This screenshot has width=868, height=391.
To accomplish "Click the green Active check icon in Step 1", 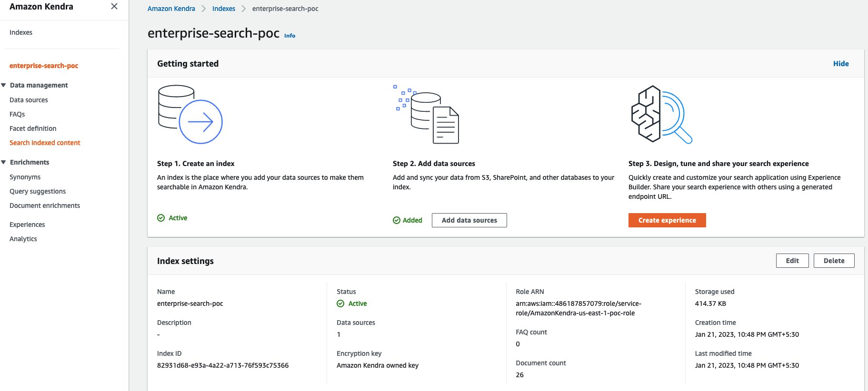I will [161, 218].
